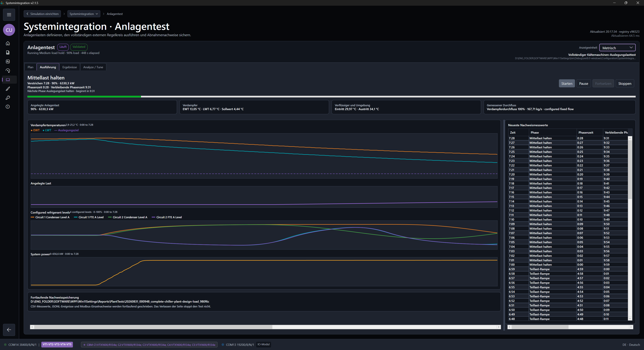The height and width of the screenshot is (350, 644).
Task: Open the Metrisch display unit dropdown
Action: coord(617,48)
